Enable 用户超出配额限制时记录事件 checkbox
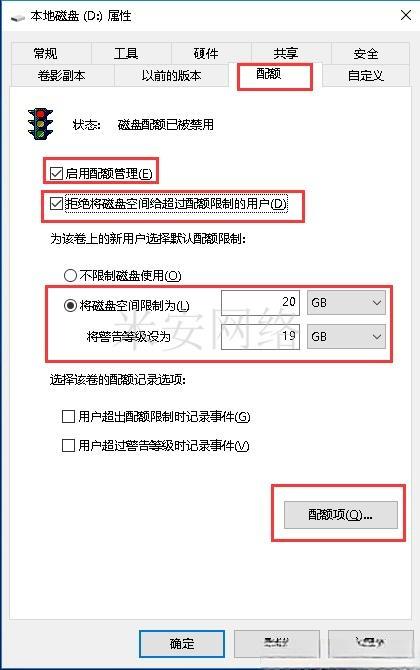This screenshot has width=420, height=670. [x=68, y=416]
